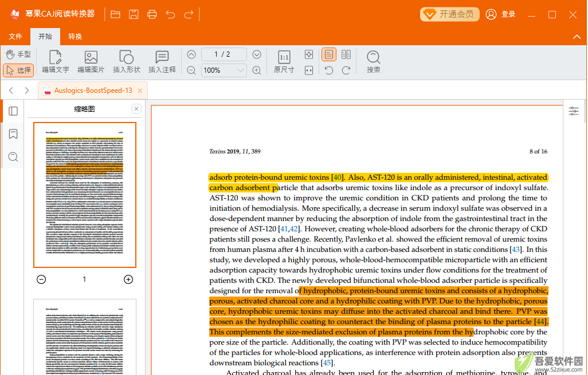Rotate page counterclockwise
588x375 pixels.
(x=329, y=70)
